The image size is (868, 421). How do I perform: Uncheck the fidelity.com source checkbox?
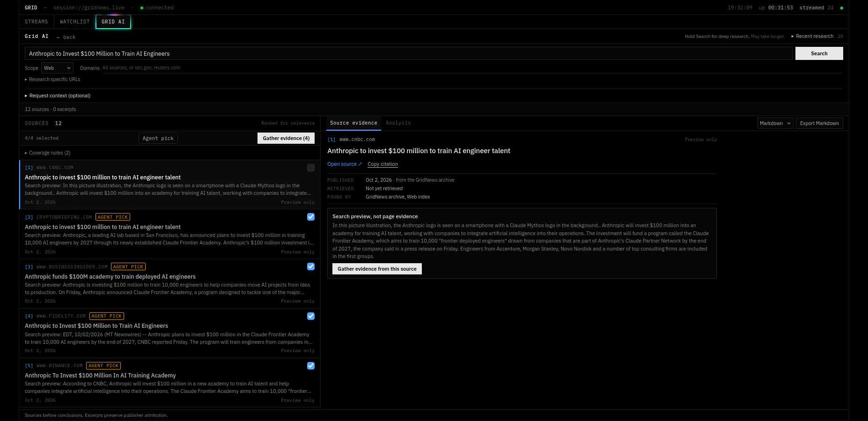coord(311,316)
